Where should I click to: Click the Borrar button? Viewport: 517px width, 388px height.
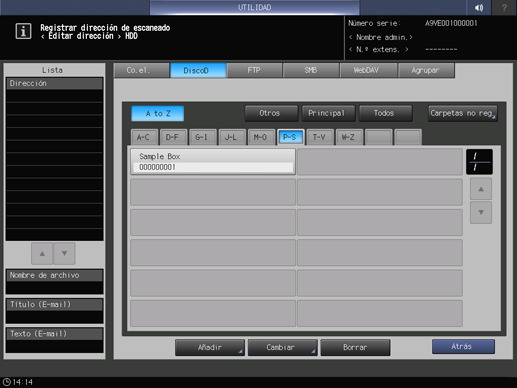click(x=355, y=347)
